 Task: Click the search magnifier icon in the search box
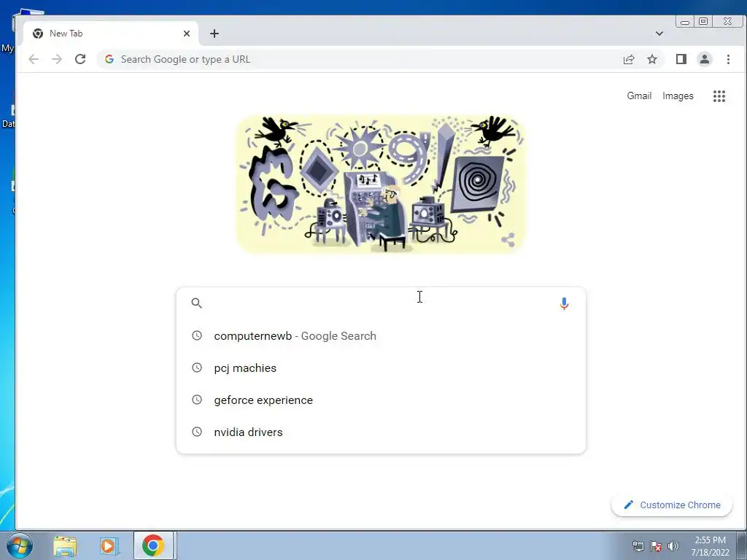pyautogui.click(x=197, y=303)
